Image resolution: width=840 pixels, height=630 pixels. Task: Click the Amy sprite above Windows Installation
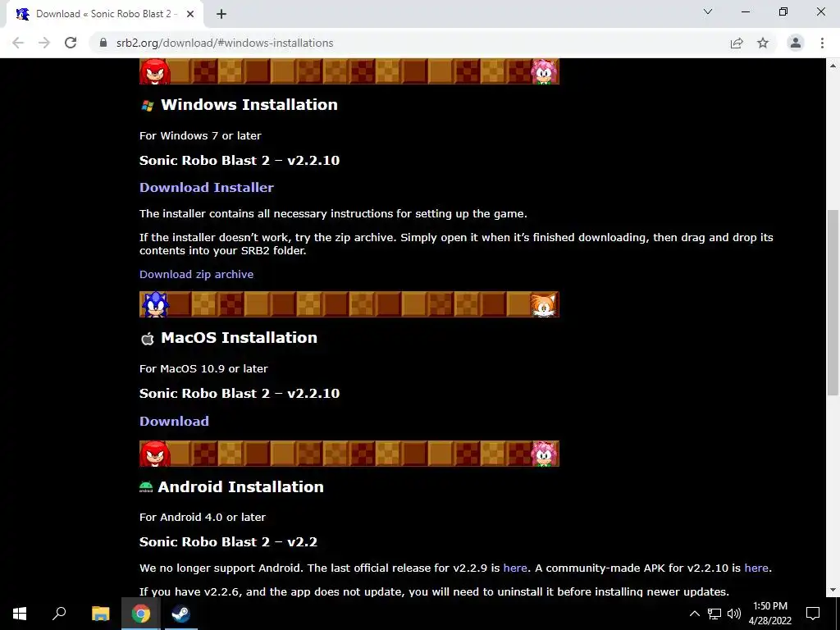(545, 71)
